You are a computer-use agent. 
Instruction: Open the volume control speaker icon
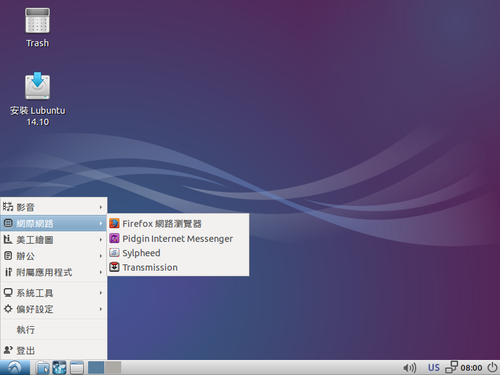(409, 368)
